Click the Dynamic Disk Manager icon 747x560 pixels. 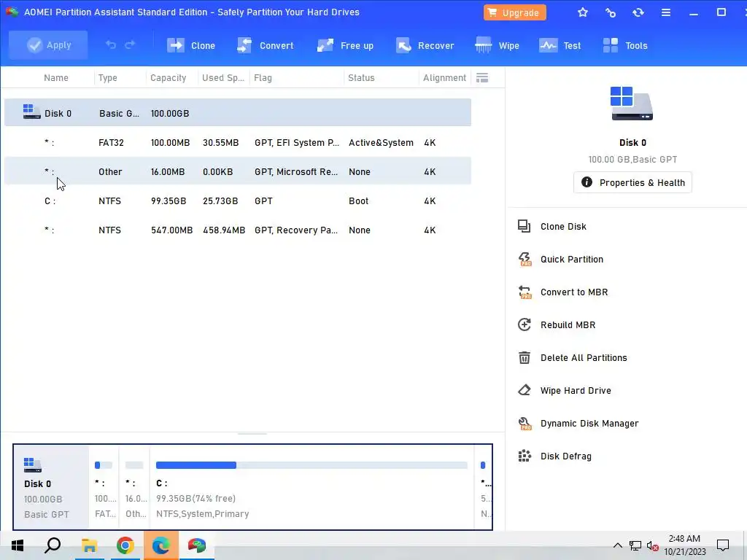click(524, 424)
